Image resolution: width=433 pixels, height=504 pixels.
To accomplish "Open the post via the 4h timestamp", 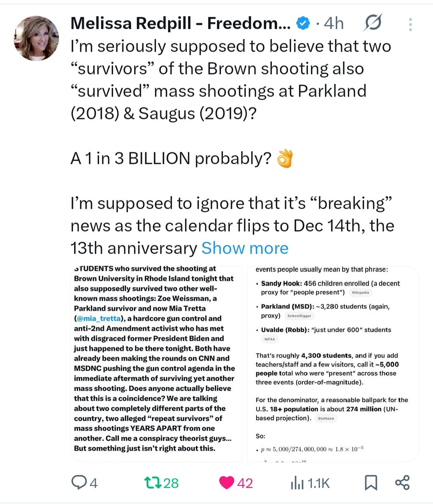I will pos(334,24).
